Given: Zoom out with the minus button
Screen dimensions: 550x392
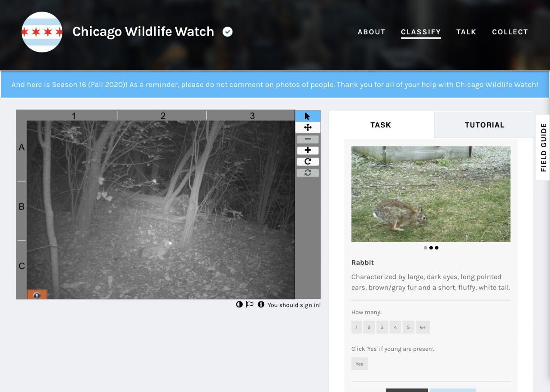Looking at the screenshot, I should [x=308, y=139].
